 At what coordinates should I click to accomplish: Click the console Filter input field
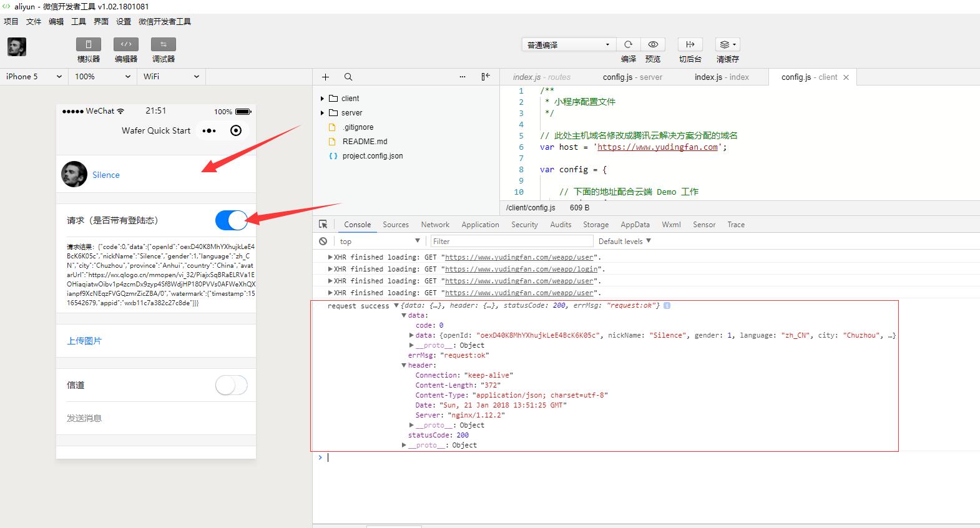(511, 241)
